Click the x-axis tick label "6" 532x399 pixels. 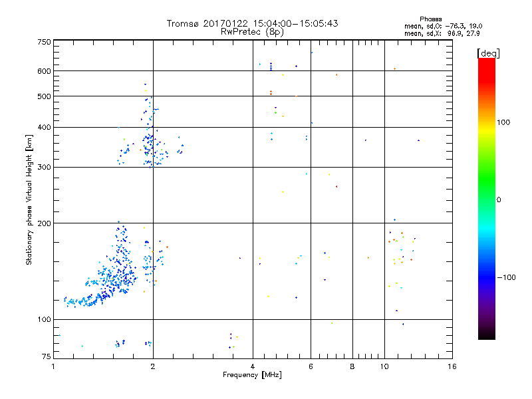click(x=311, y=366)
